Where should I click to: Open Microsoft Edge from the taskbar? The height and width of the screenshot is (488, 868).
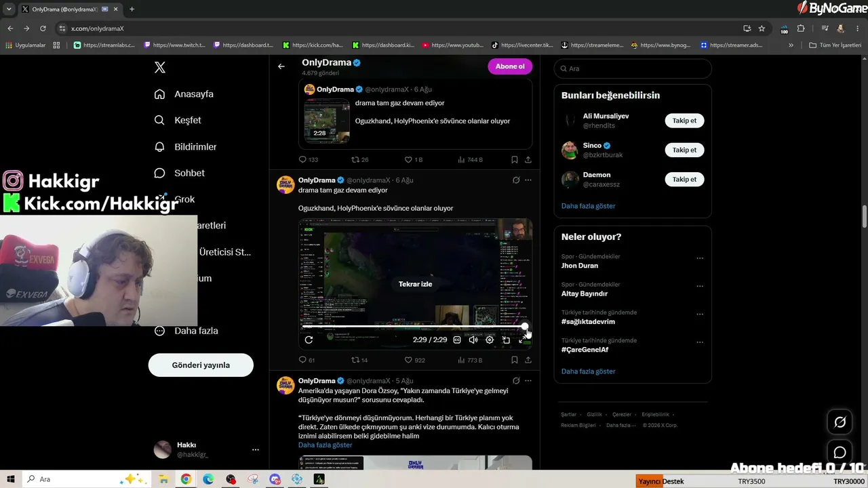click(x=208, y=479)
